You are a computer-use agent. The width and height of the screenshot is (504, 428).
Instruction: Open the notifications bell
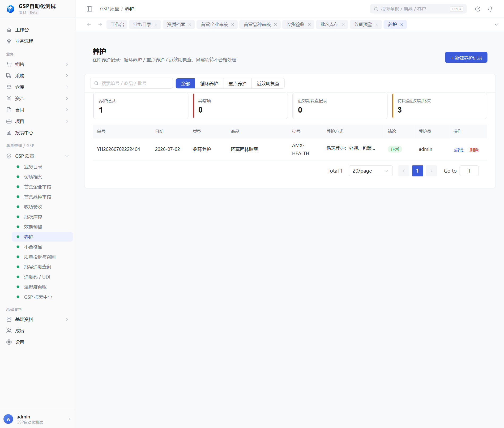(490, 9)
